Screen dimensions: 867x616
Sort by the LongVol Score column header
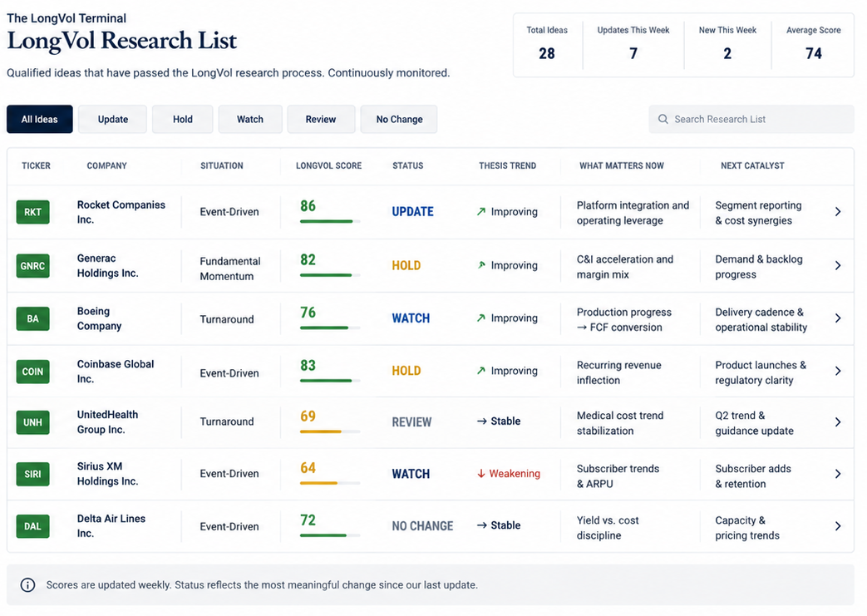tap(328, 165)
